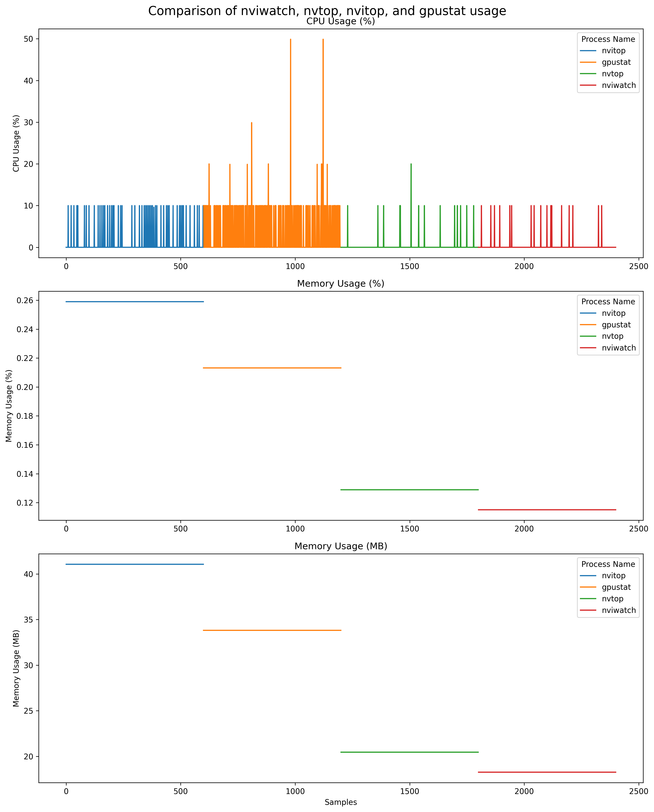Click the 'CPU Usage (%)' y-axis label
Image resolution: width=654 pixels, height=812 pixels.
click(x=16, y=143)
